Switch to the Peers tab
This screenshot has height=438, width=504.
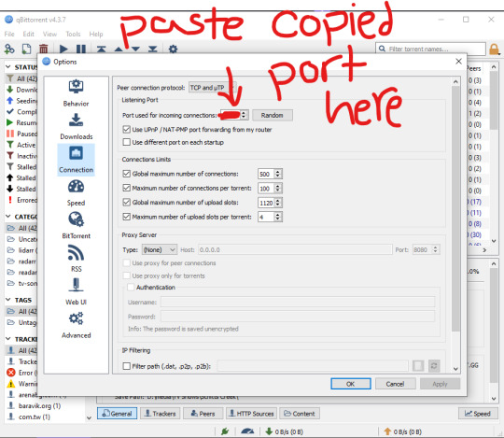(x=203, y=414)
